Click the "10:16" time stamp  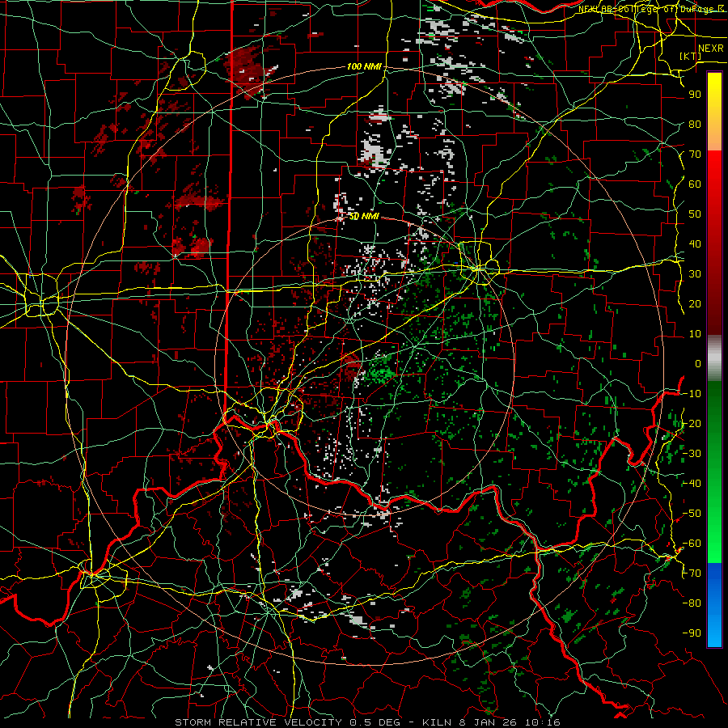pos(543,722)
